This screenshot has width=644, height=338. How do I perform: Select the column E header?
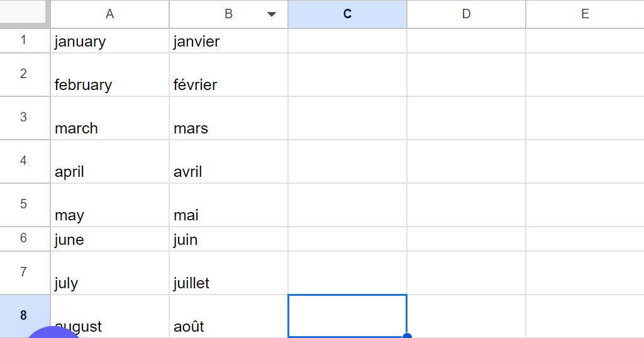click(585, 14)
